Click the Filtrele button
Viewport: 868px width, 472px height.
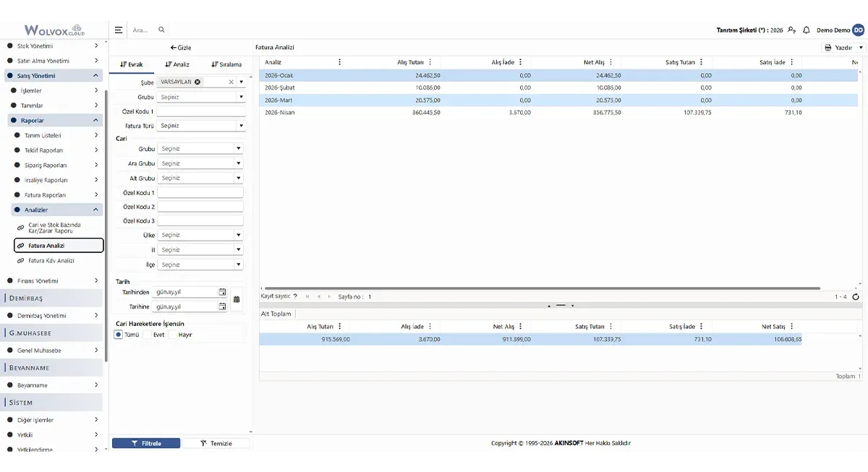146,443
